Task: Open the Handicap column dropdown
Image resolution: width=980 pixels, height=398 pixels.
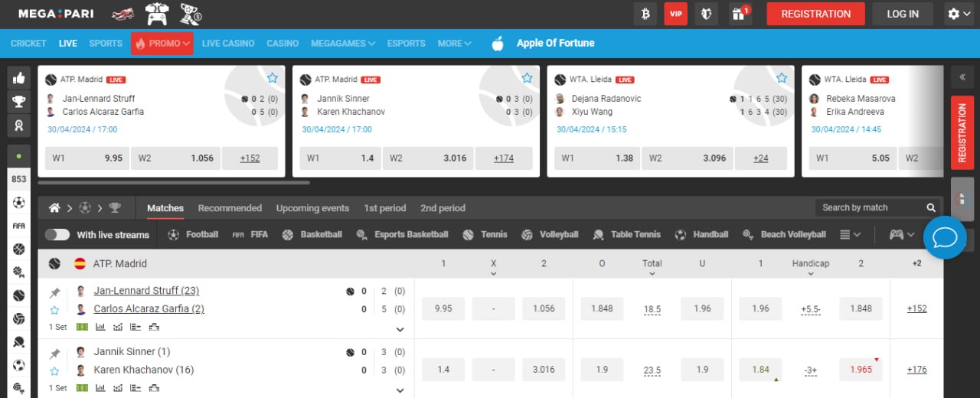Action: point(810,268)
